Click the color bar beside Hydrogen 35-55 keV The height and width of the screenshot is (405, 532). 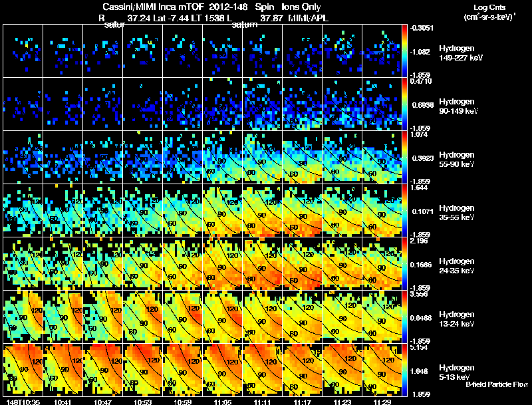[x=404, y=210]
